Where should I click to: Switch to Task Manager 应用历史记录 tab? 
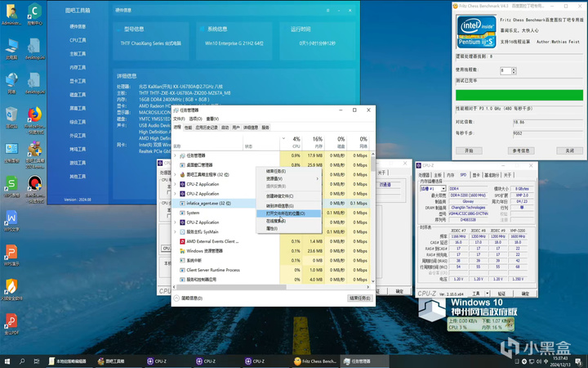207,128
